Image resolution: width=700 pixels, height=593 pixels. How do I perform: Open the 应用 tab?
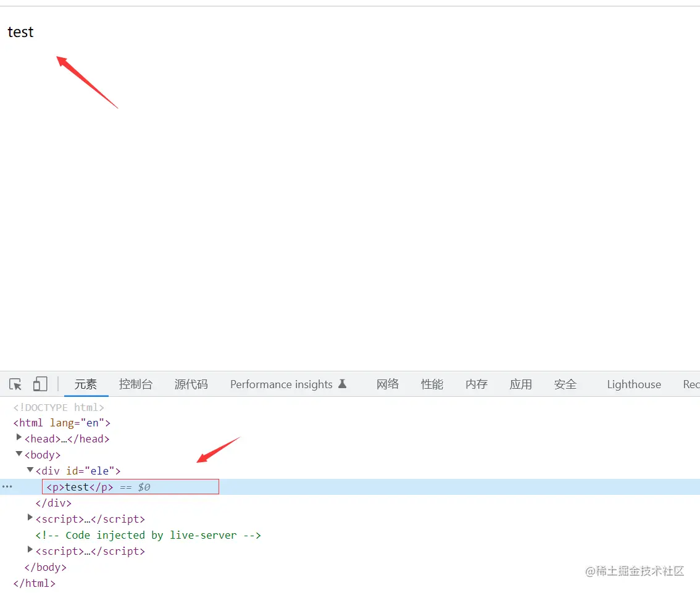(520, 384)
